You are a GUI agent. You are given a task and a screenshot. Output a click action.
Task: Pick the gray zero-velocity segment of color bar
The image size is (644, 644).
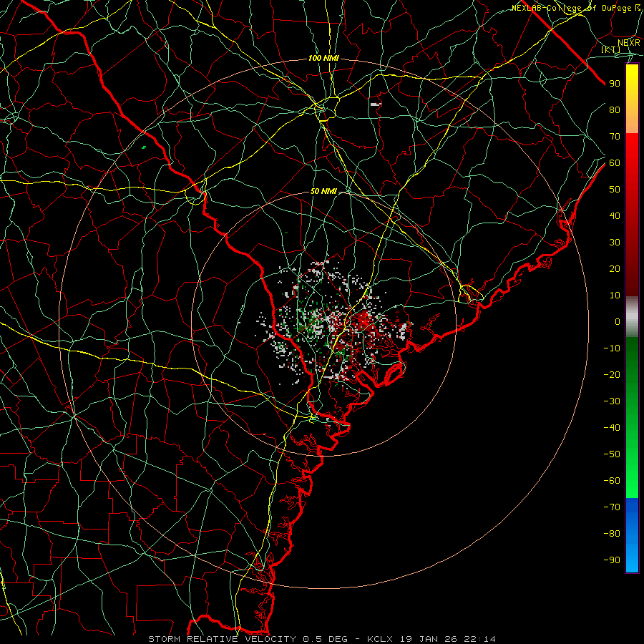coord(632,317)
